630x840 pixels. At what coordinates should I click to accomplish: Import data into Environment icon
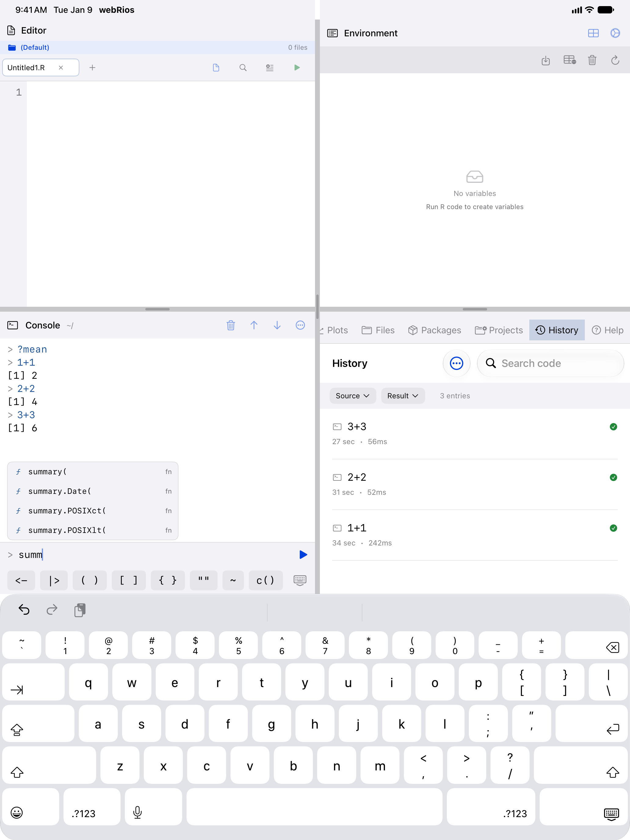(x=546, y=60)
